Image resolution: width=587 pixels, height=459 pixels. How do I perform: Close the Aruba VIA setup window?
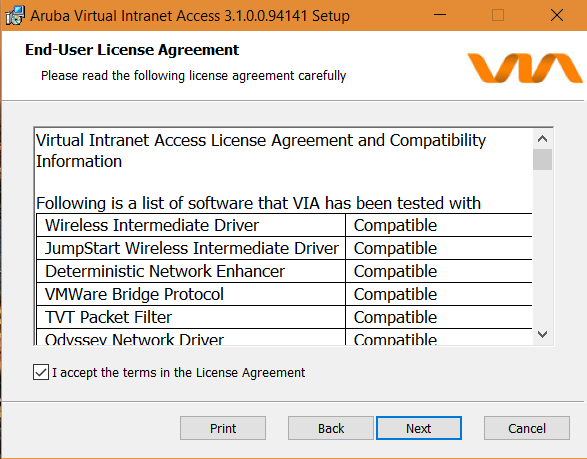(x=557, y=15)
